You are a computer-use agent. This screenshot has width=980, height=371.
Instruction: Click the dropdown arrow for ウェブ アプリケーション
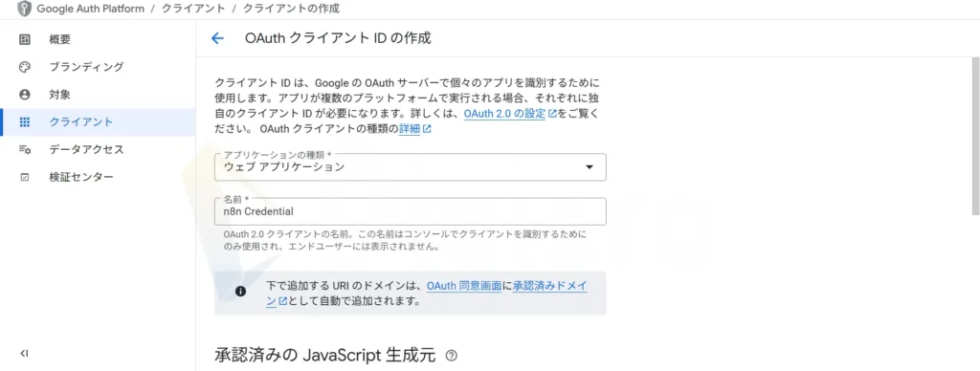(589, 167)
